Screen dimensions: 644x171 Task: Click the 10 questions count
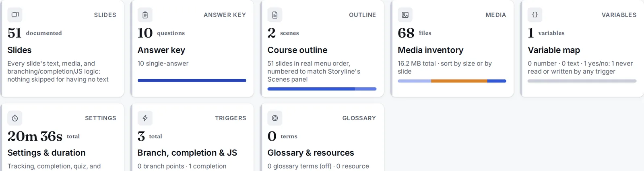click(161, 33)
